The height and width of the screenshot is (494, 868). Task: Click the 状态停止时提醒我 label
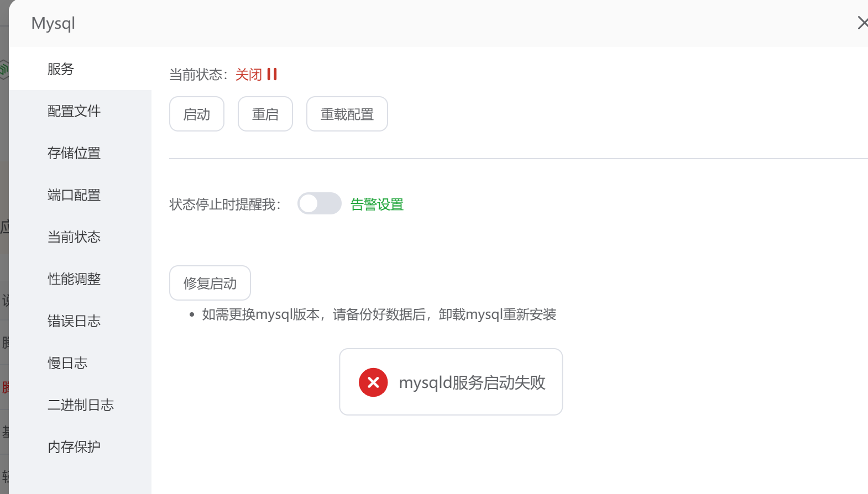click(225, 204)
